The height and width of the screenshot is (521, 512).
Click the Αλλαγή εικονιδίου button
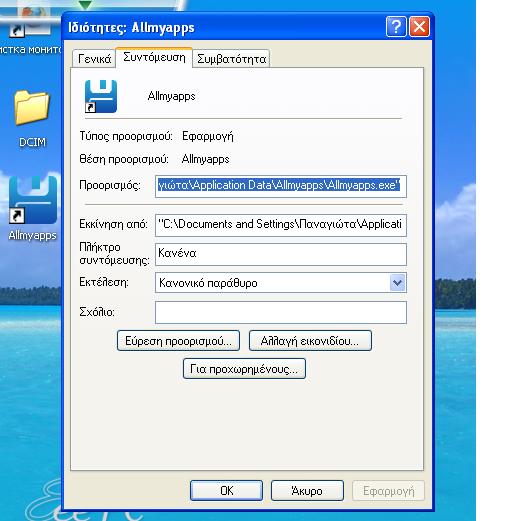(310, 341)
